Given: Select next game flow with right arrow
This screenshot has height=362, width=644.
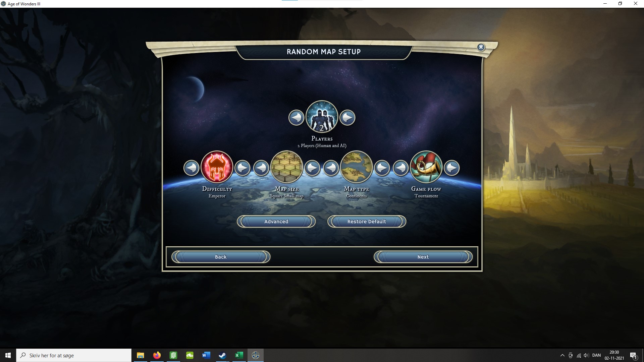Looking at the screenshot, I should click(452, 168).
